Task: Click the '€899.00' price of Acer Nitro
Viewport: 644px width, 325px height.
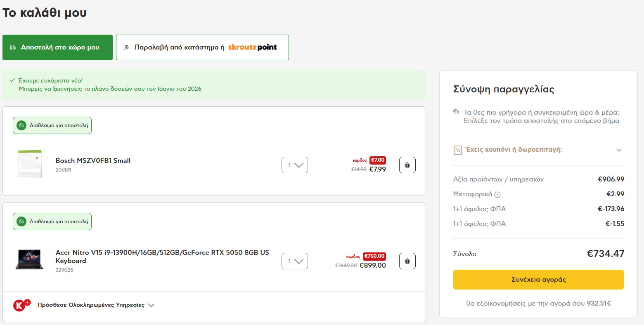Action: click(x=373, y=265)
